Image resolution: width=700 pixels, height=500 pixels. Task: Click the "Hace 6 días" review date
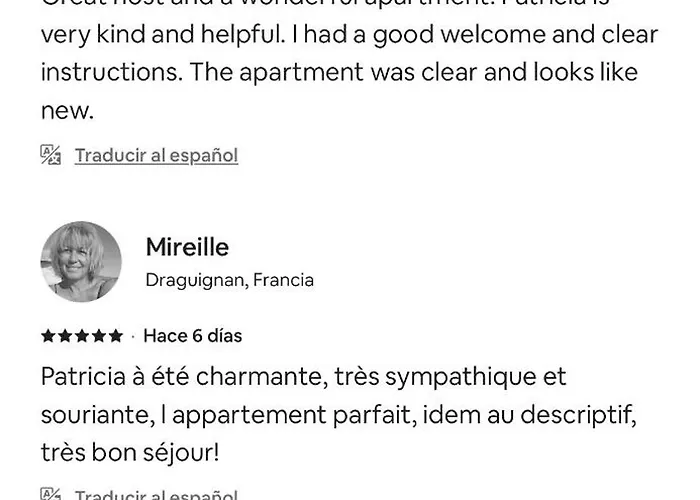[193, 336]
